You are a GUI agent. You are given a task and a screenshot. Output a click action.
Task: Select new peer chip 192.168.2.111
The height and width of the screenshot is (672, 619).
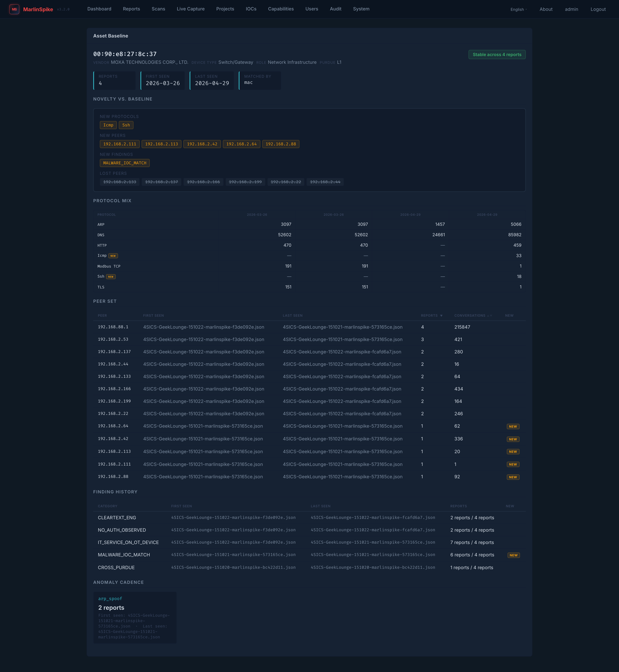click(120, 144)
